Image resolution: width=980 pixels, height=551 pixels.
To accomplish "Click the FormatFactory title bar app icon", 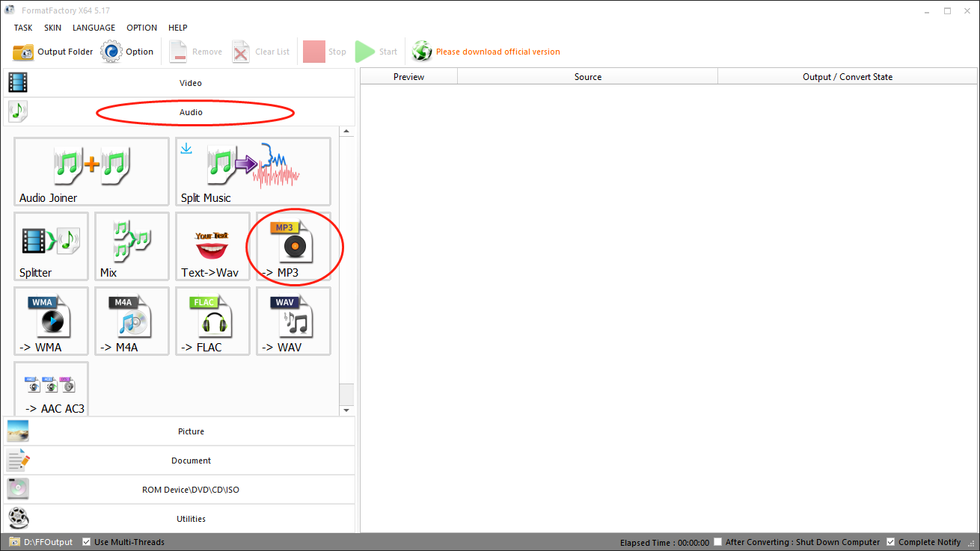I will [10, 10].
